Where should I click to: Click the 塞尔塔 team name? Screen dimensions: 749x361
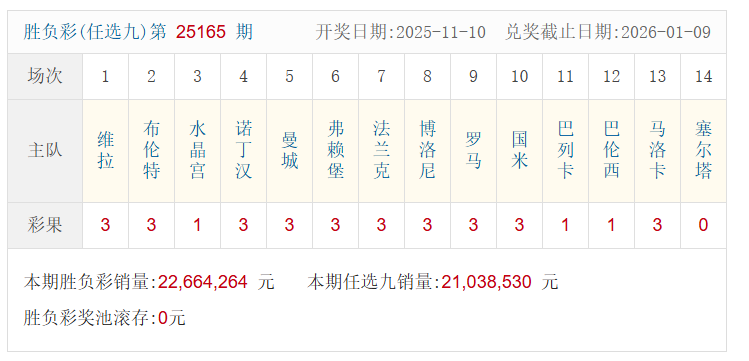click(x=703, y=150)
